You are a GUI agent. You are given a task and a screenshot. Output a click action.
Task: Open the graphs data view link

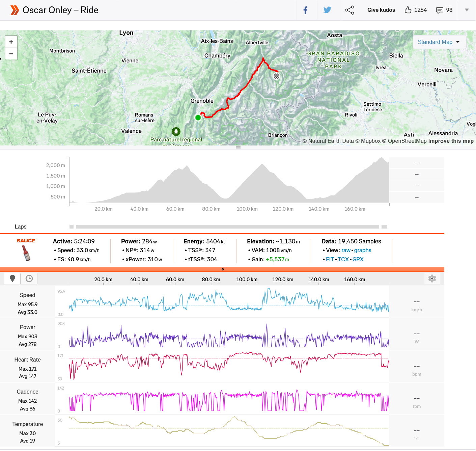pyautogui.click(x=363, y=250)
